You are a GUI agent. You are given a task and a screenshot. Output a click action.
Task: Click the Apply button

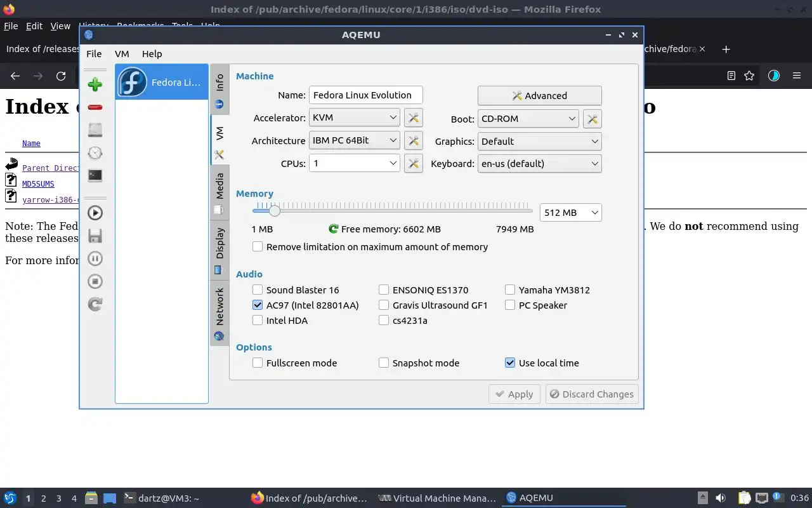pos(514,394)
